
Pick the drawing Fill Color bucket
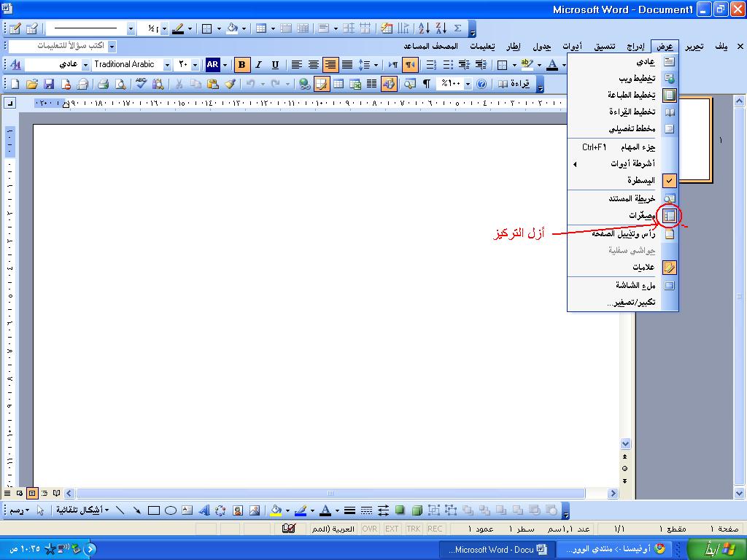click(275, 510)
